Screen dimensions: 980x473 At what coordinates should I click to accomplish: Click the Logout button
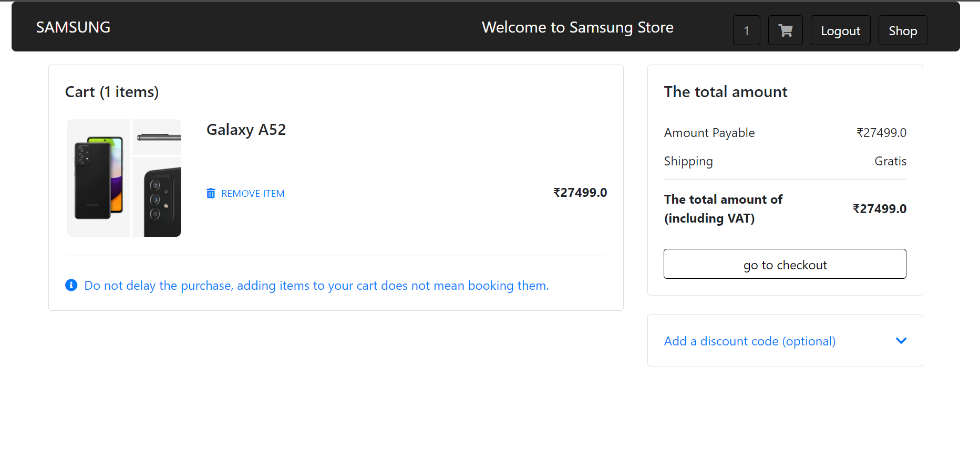840,30
